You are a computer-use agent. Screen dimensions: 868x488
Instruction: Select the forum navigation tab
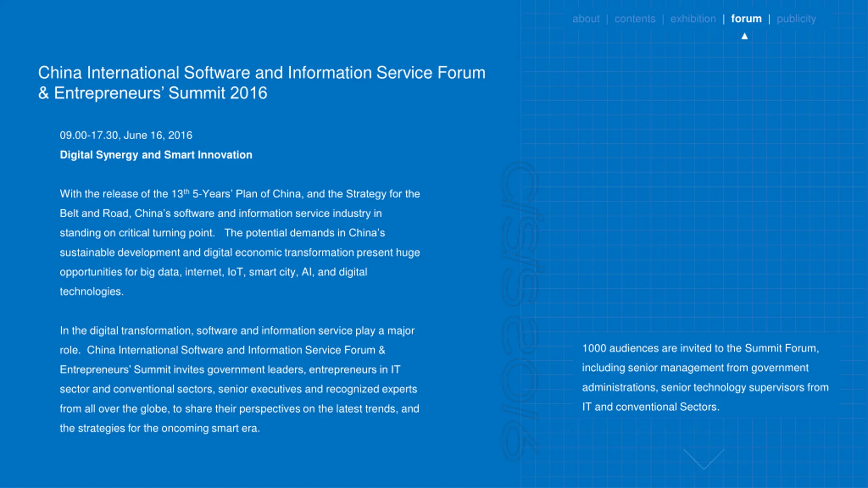(746, 19)
